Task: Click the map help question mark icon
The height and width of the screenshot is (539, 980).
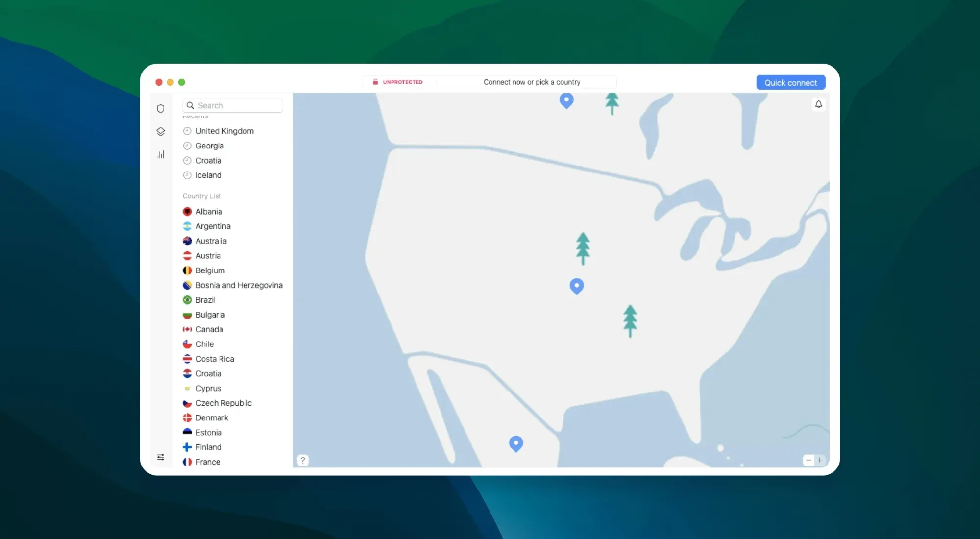Action: click(302, 460)
